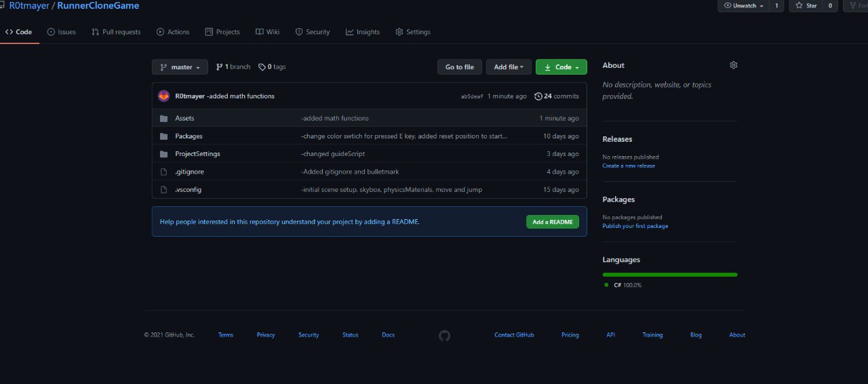Open the ProjectSettings folder
This screenshot has width=868, height=384.
pos(197,154)
